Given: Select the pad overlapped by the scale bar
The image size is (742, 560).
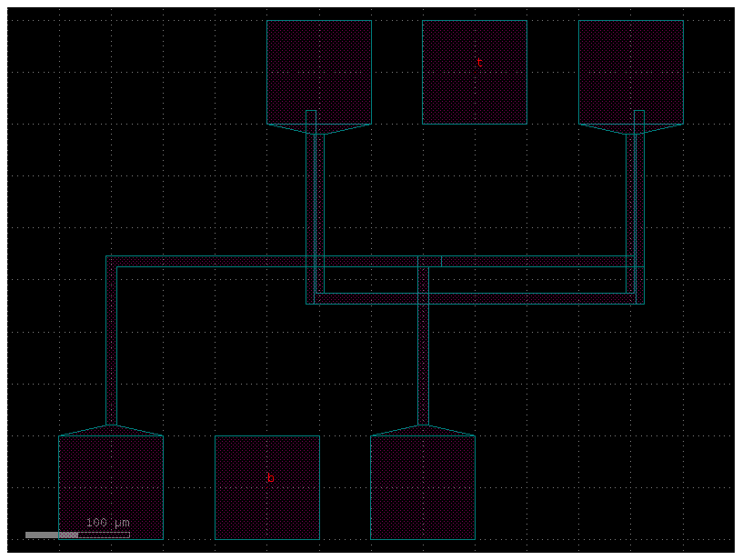Looking at the screenshot, I should tap(111, 487).
